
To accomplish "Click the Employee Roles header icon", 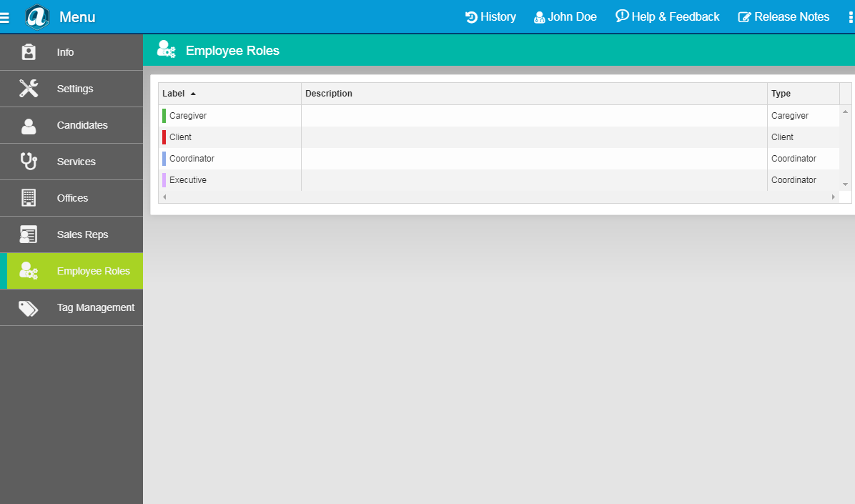I will [167, 49].
